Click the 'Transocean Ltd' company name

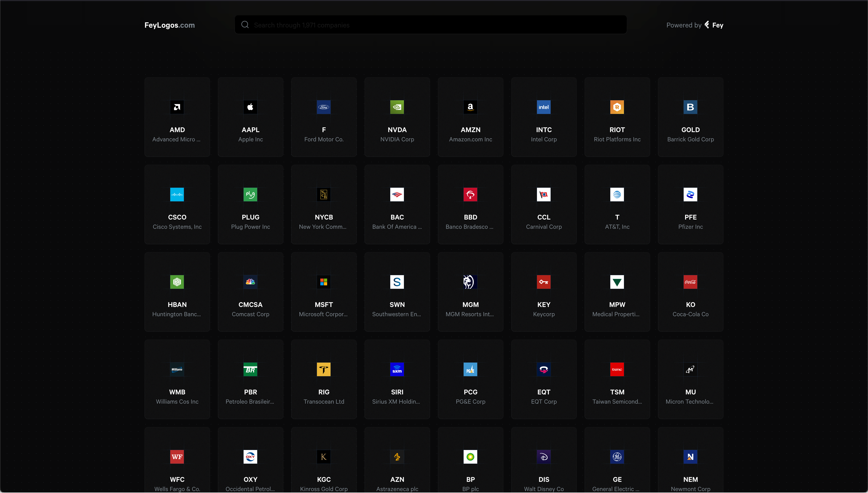tap(324, 402)
